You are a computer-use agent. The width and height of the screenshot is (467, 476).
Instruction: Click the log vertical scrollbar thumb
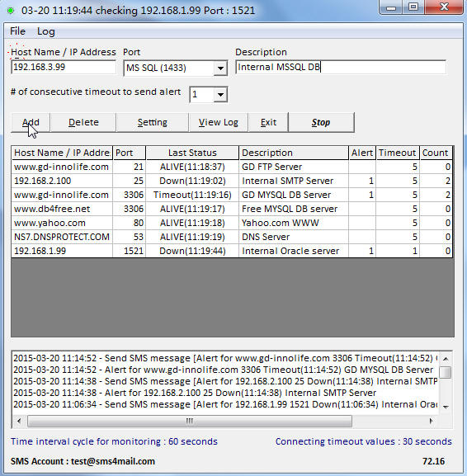pos(446,373)
